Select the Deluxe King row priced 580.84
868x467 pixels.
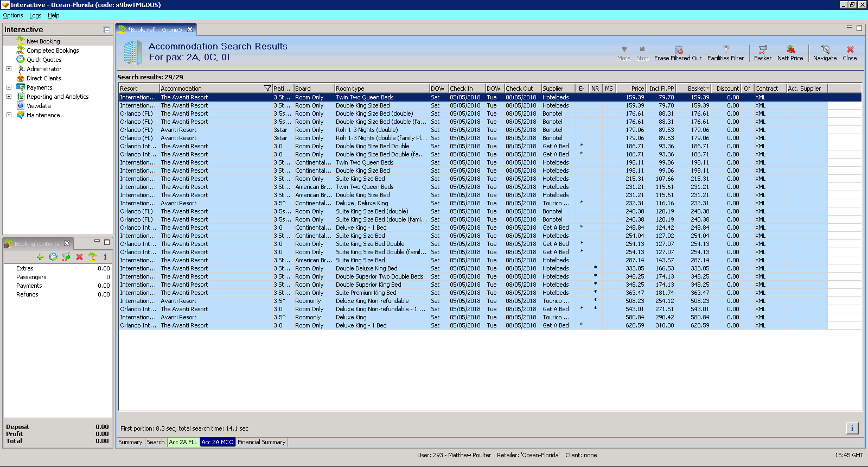pyautogui.click(x=473, y=317)
